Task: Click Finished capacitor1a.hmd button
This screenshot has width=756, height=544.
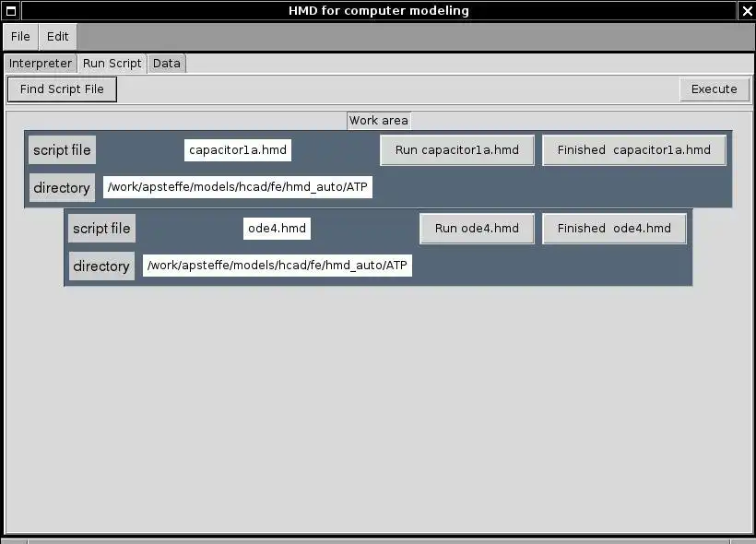Action: [634, 150]
